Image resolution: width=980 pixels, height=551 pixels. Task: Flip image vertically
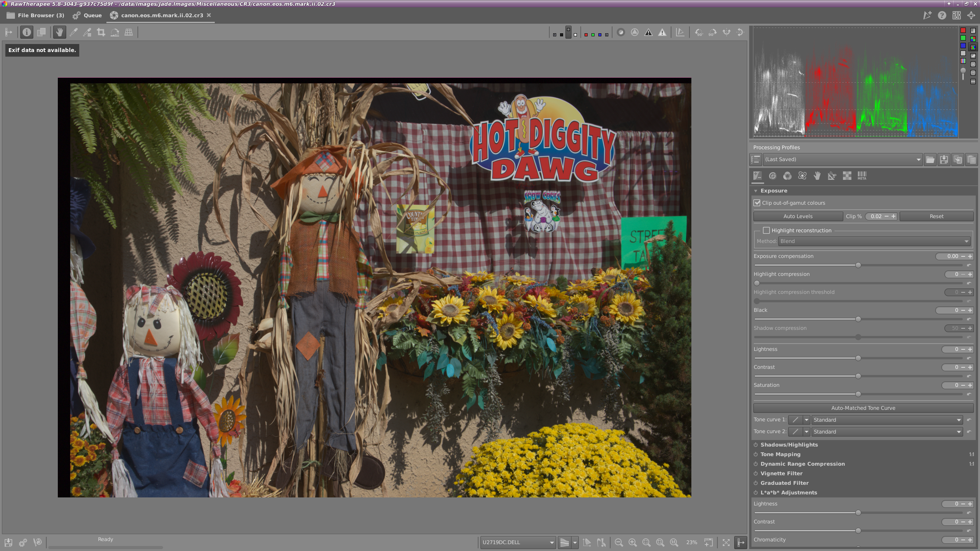tap(740, 33)
